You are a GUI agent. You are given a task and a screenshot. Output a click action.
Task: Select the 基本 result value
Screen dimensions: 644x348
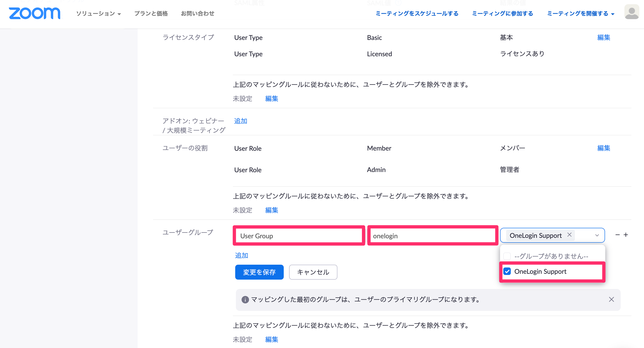point(506,38)
